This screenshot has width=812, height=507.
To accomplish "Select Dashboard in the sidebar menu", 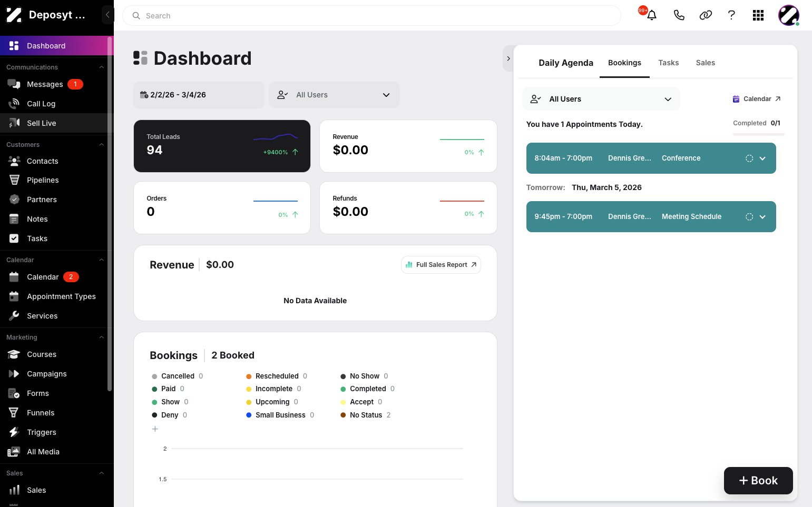I will tap(54, 46).
